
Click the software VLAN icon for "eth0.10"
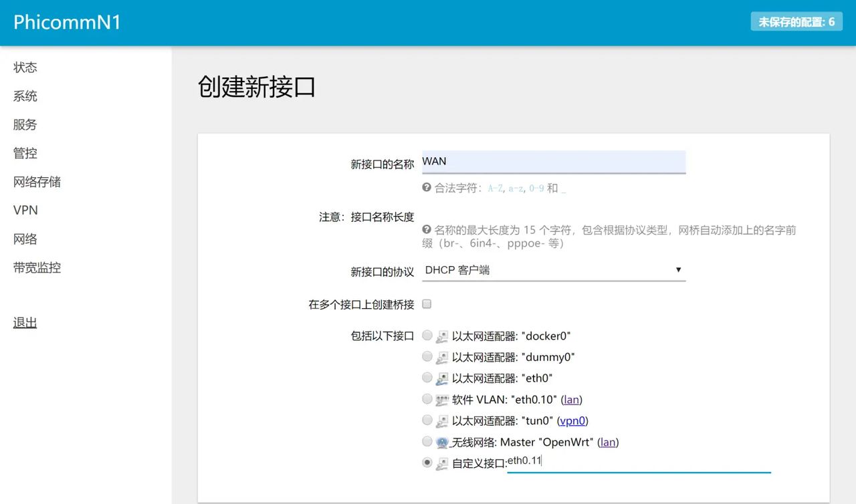pyautogui.click(x=442, y=399)
